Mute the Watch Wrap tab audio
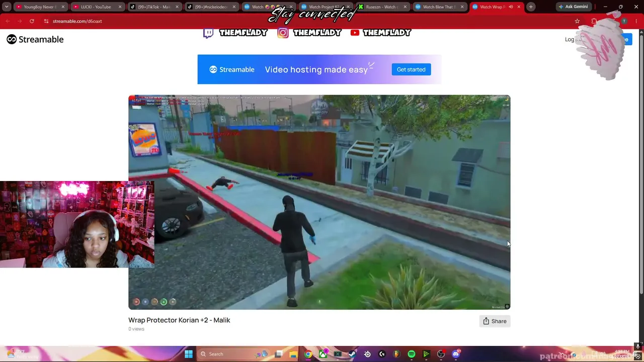Image resolution: width=644 pixels, height=362 pixels. point(511,7)
